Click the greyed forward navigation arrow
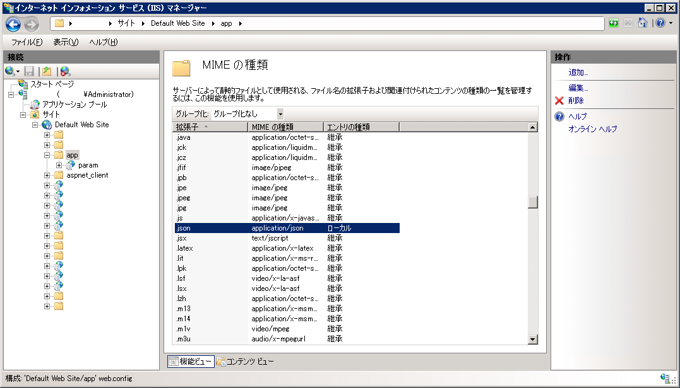The height and width of the screenshot is (388, 680). pyautogui.click(x=31, y=24)
